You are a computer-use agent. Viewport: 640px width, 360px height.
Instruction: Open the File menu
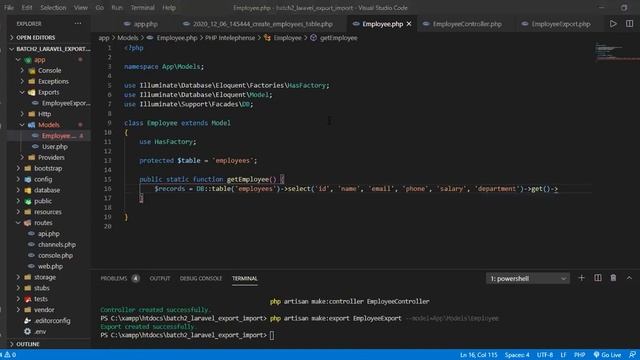point(9,7)
